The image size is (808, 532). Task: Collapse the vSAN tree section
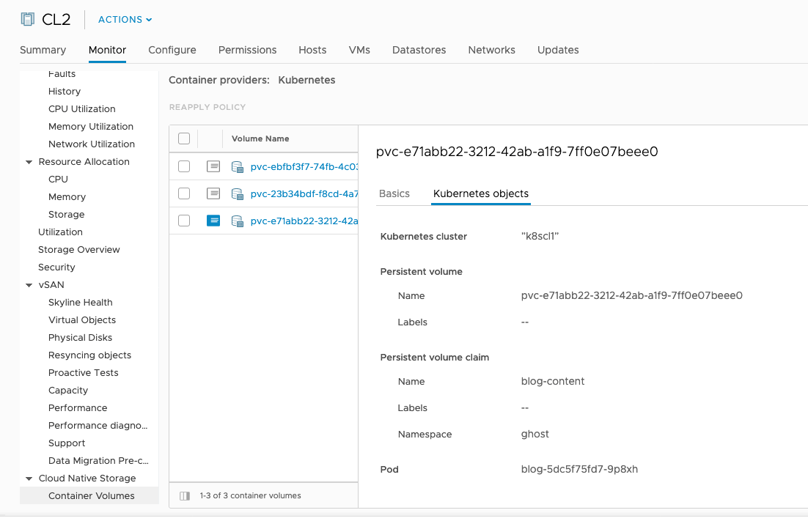tap(29, 285)
